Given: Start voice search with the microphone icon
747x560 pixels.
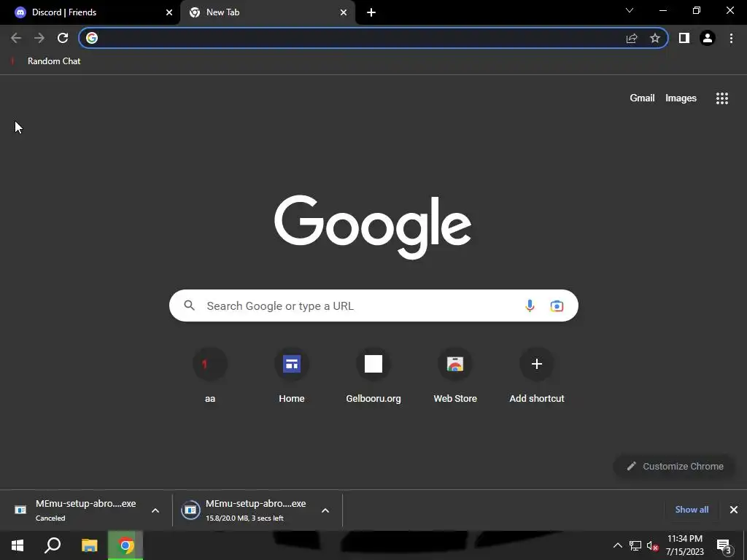Looking at the screenshot, I should tap(530, 306).
